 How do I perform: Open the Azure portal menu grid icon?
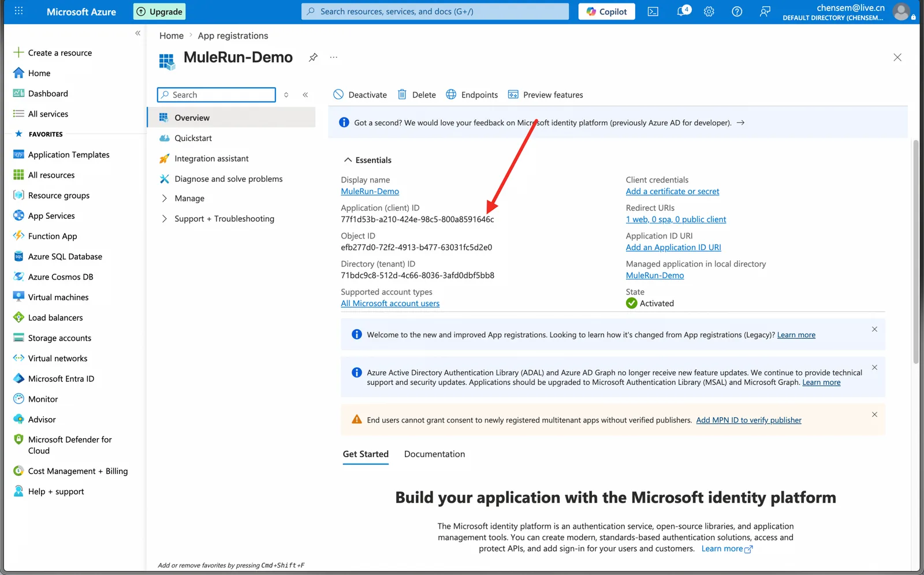tap(18, 11)
